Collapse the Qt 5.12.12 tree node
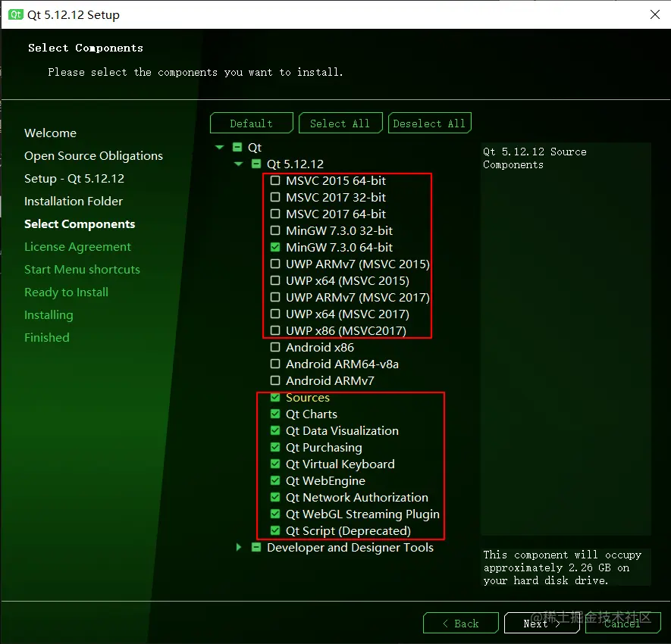The image size is (671, 644). coord(239,164)
